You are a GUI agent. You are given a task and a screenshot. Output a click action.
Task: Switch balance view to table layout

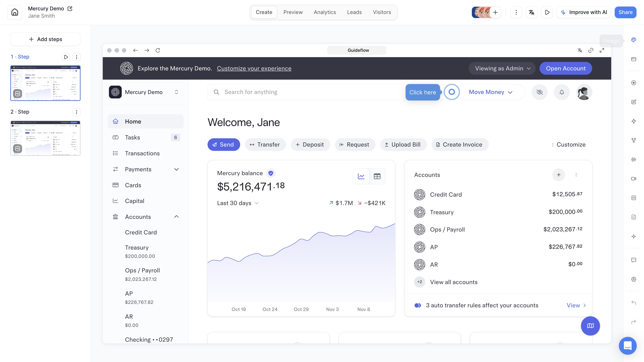click(377, 176)
